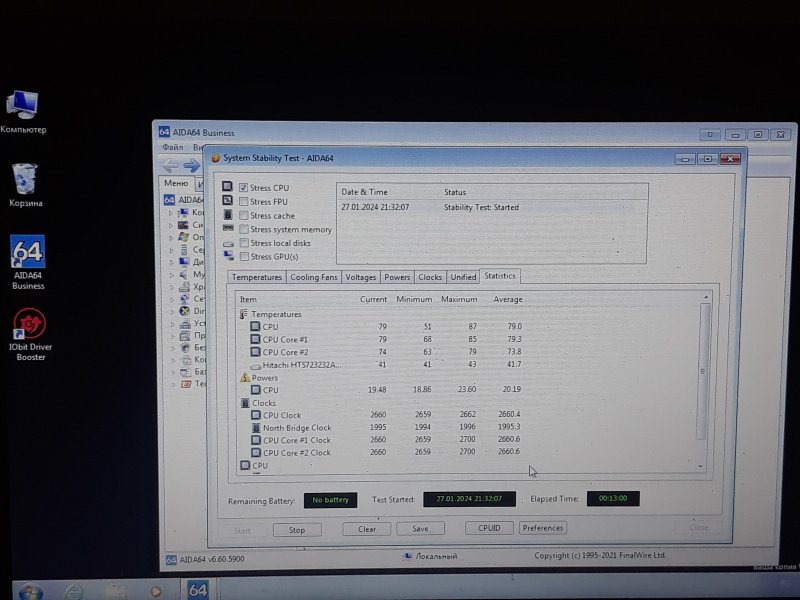Open the Компьютер desktop icon
The height and width of the screenshot is (600, 800).
22,107
